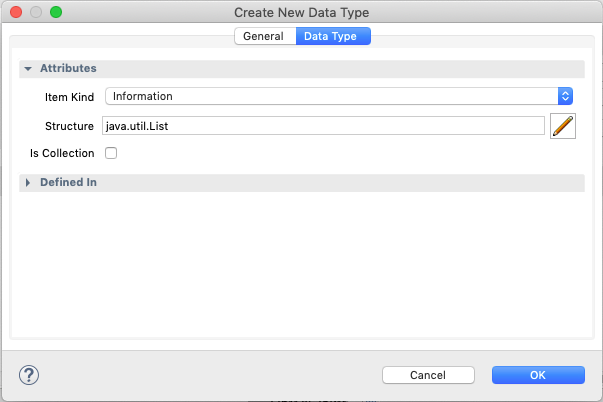Click the gray minimize window button

[35, 12]
